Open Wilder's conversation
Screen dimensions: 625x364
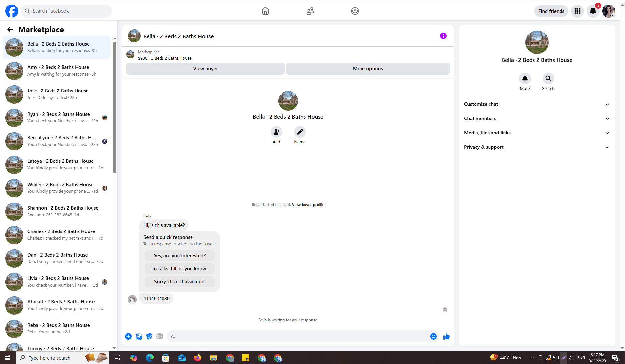[x=56, y=188]
